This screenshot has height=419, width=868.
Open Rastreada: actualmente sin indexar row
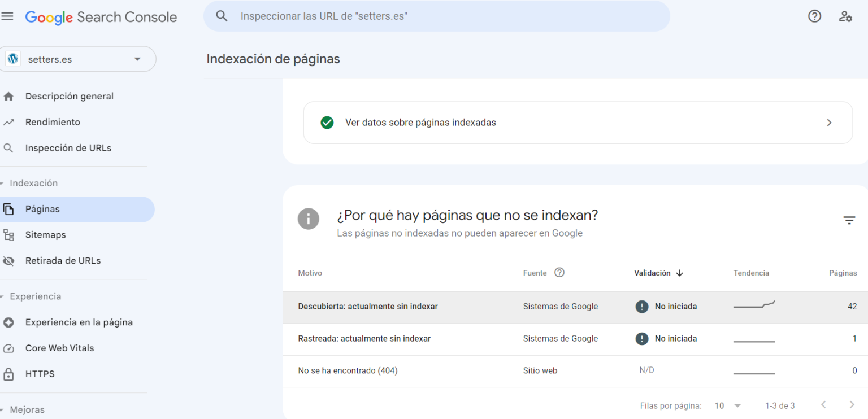(x=575, y=339)
